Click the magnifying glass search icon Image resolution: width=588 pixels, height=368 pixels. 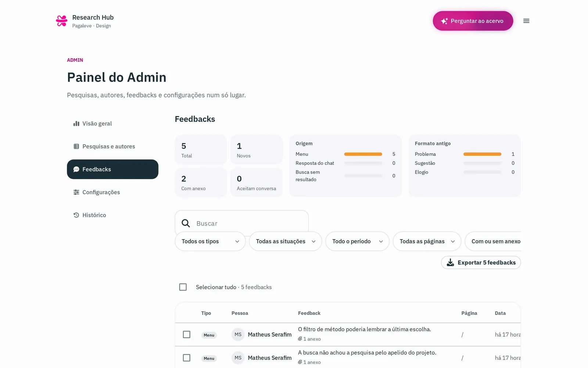(186, 223)
